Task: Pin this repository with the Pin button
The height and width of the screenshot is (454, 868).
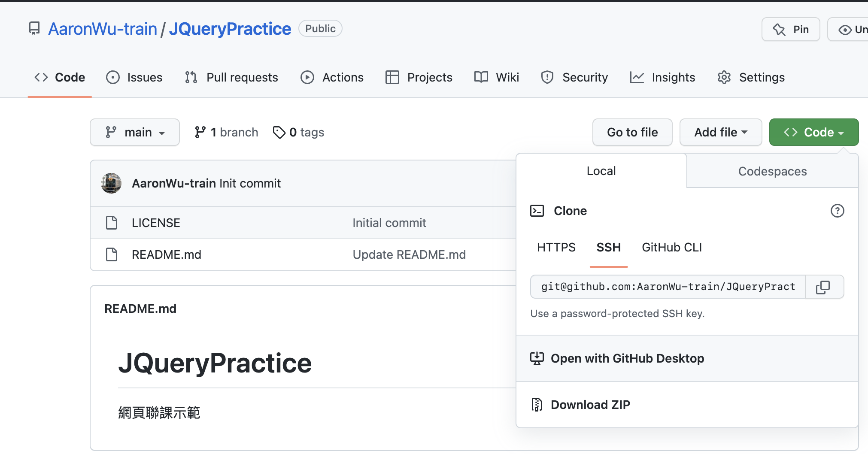Action: click(791, 29)
